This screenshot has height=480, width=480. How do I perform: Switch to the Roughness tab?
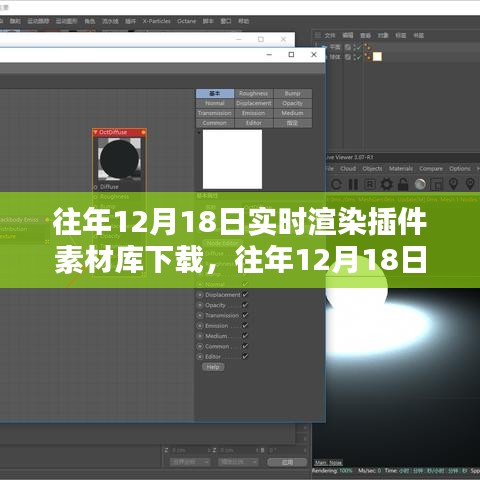pos(253,94)
